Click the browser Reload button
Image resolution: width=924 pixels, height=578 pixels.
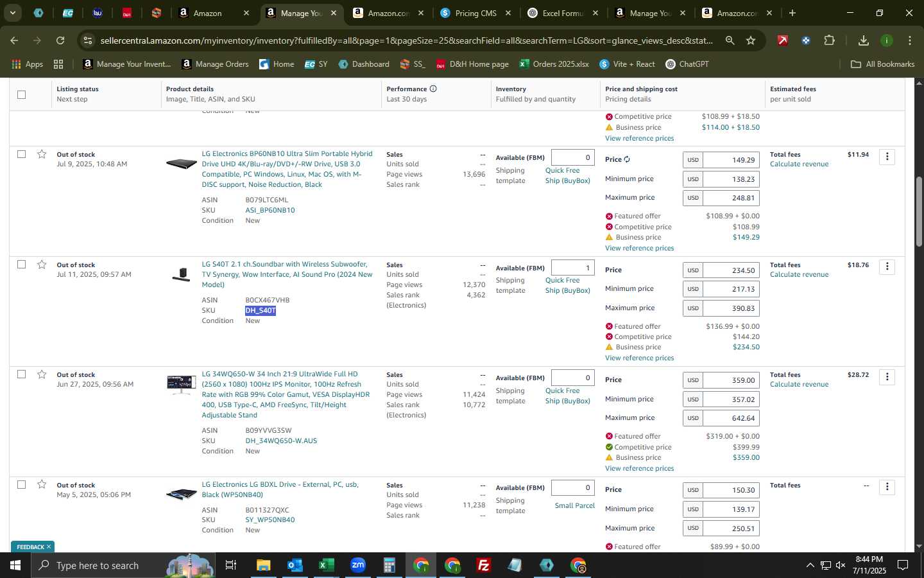point(60,40)
